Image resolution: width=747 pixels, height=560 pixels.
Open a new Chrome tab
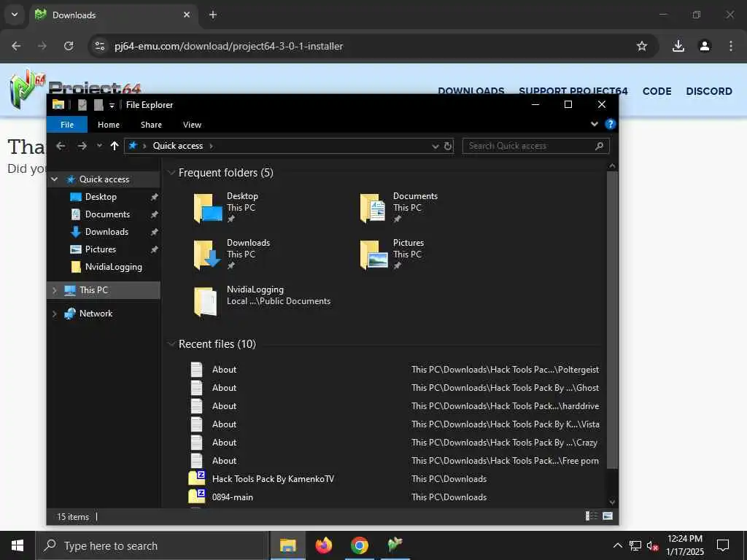point(213,15)
